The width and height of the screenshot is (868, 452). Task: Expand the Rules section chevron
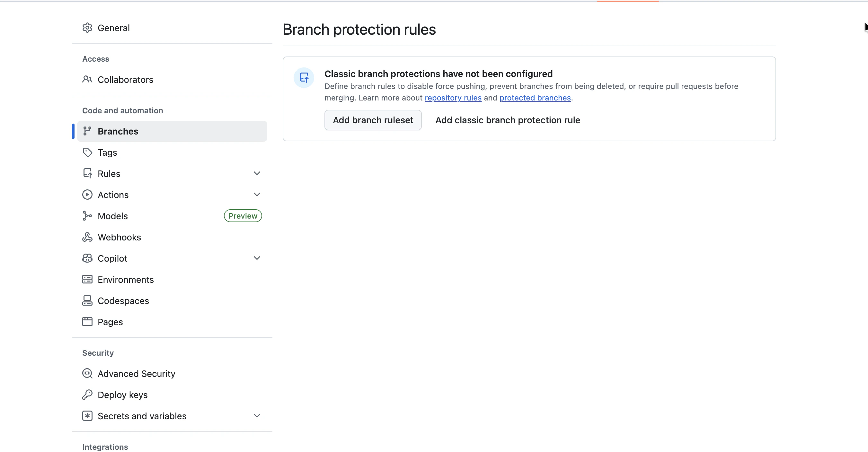coord(257,173)
